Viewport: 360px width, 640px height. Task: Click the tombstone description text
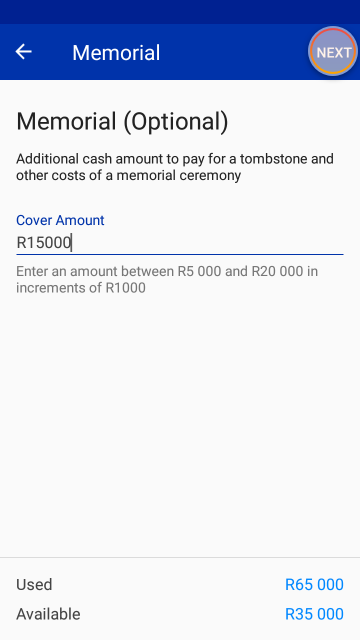pyautogui.click(x=175, y=167)
